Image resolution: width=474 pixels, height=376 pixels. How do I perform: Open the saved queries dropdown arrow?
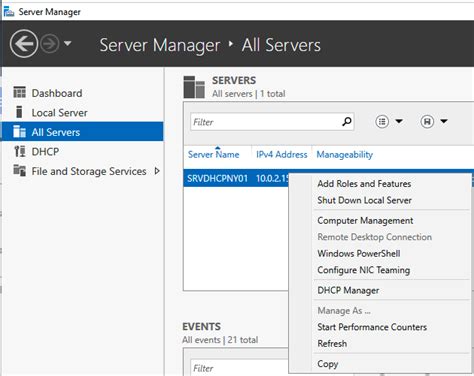click(x=444, y=121)
